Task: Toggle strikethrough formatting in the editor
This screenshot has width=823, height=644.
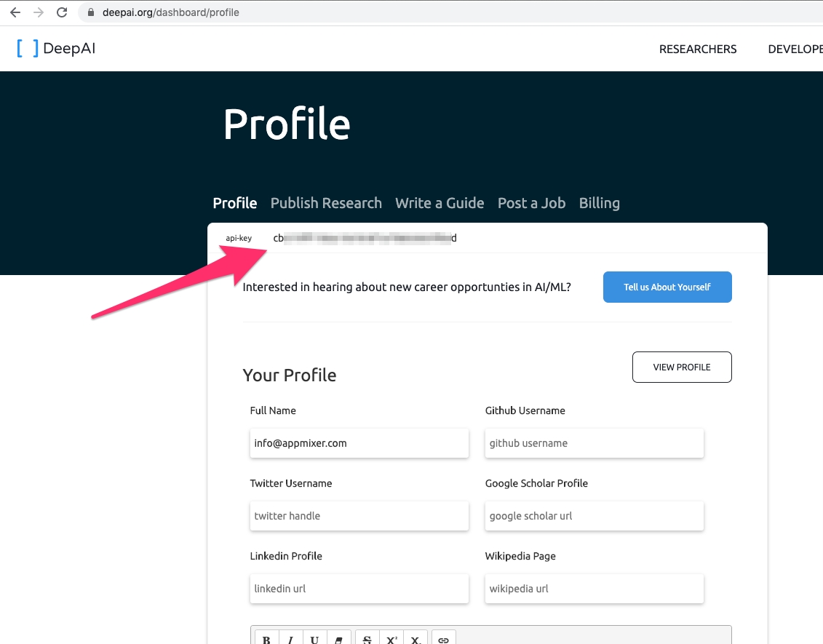Action: (x=367, y=639)
